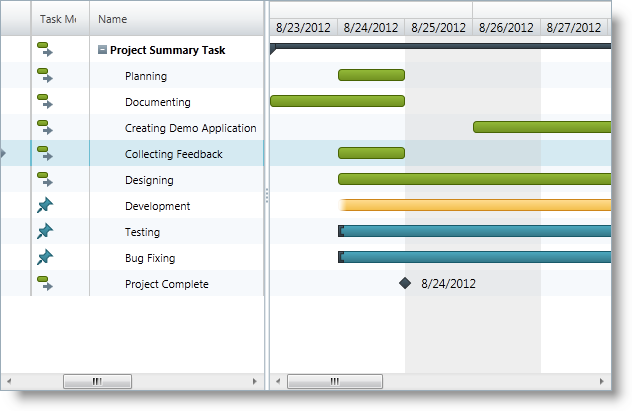The width and height of the screenshot is (632, 411).
Task: Click the auto-schedule icon beside Planning
Action: click(x=44, y=76)
